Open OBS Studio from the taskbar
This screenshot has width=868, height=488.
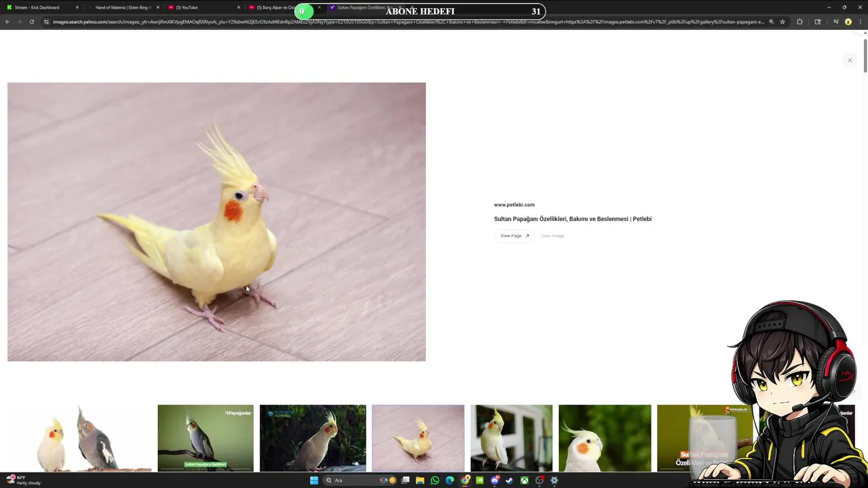[540, 481]
